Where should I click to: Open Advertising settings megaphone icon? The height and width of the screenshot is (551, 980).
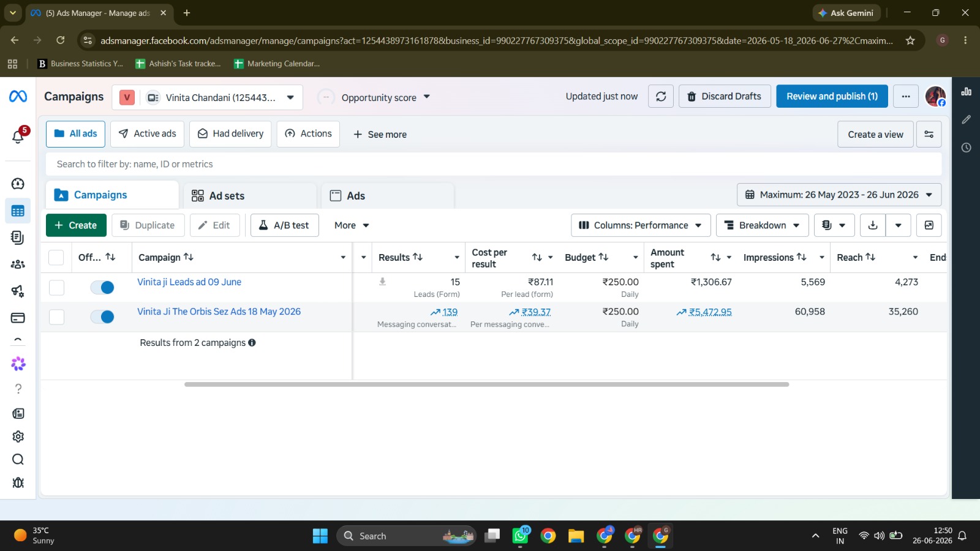pyautogui.click(x=18, y=291)
